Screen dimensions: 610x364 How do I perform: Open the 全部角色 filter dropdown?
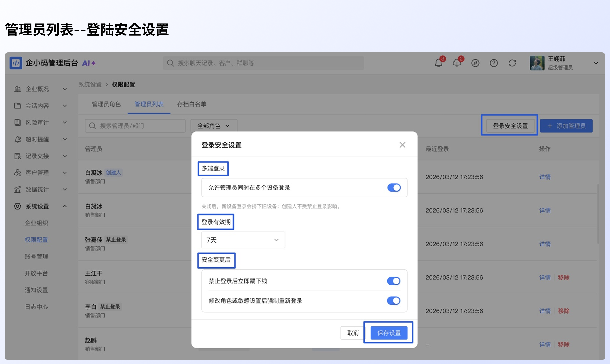click(x=214, y=126)
